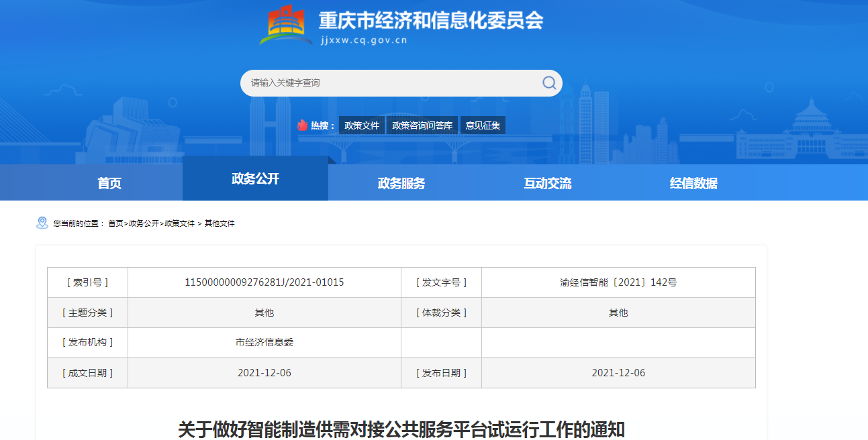Click the 首页 breadcrumb link
Viewport: 868px width, 440px height.
pyautogui.click(x=115, y=223)
